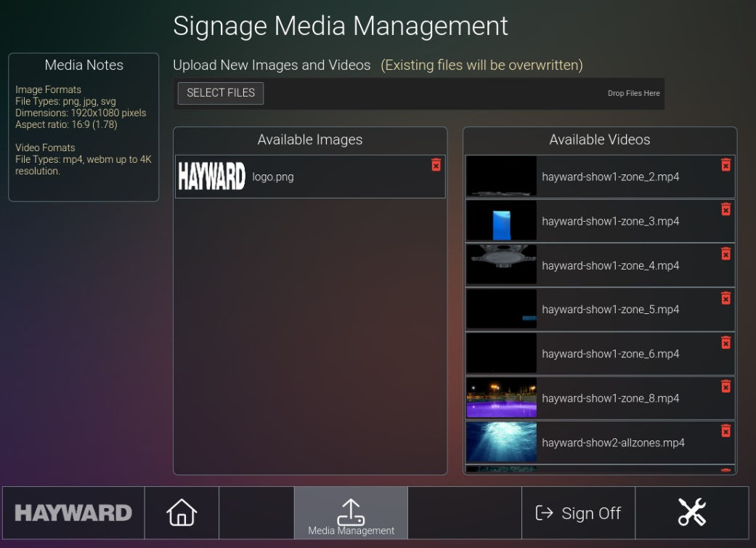Delete hayward-show1-zone_4.mp4 video
Viewport: 756px width, 548px height.
725,254
